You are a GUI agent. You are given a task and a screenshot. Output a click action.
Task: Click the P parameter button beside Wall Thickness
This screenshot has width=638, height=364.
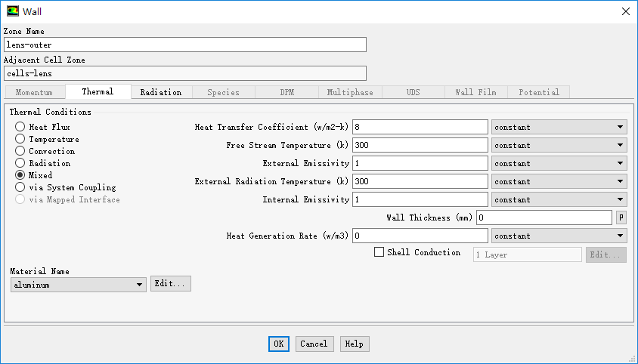(x=621, y=217)
